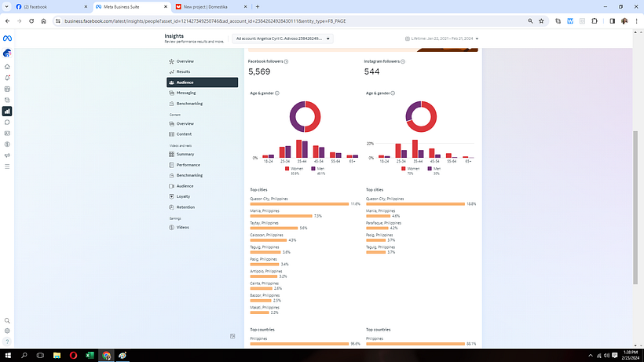644x362 pixels.
Task: Open the Inbox chat bubble icon
Action: (7, 122)
